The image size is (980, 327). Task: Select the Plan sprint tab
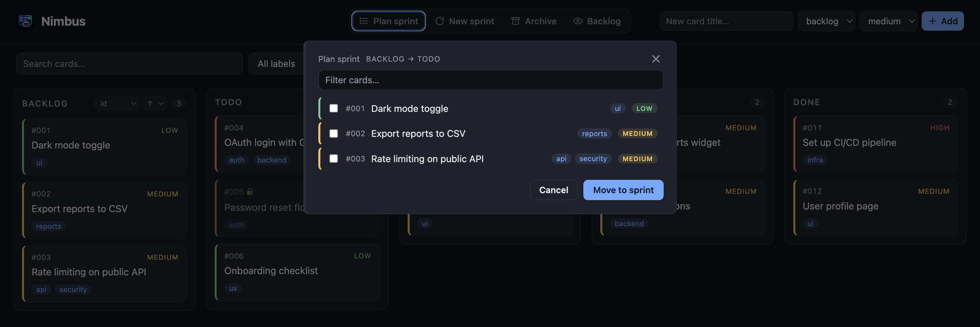[x=388, y=21]
